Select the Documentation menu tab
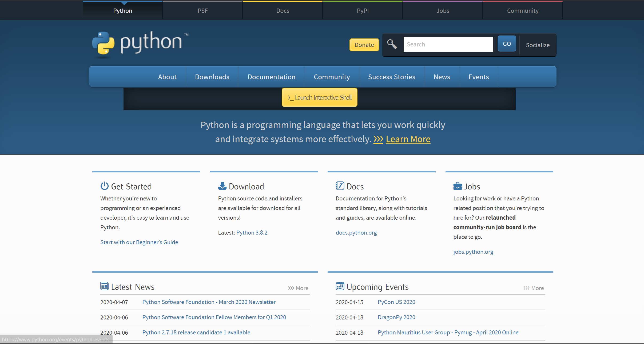This screenshot has height=344, width=644. [x=272, y=77]
